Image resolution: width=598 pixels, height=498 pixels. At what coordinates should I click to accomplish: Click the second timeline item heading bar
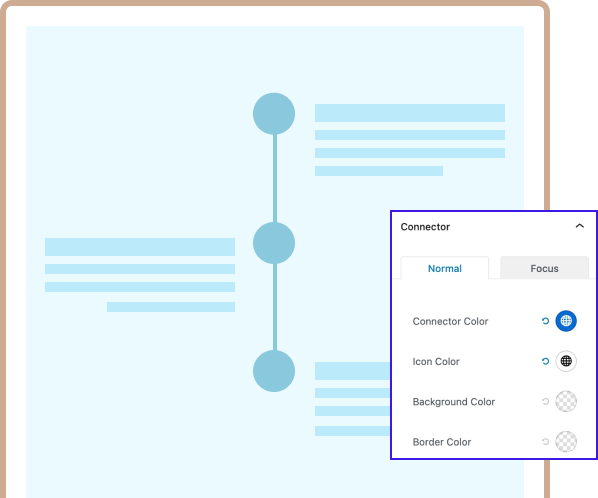tap(140, 247)
